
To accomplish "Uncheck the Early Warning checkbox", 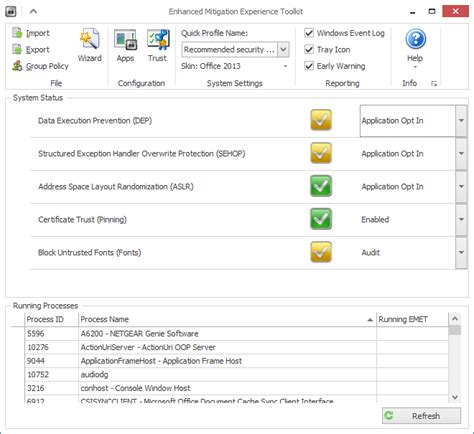I will point(309,66).
